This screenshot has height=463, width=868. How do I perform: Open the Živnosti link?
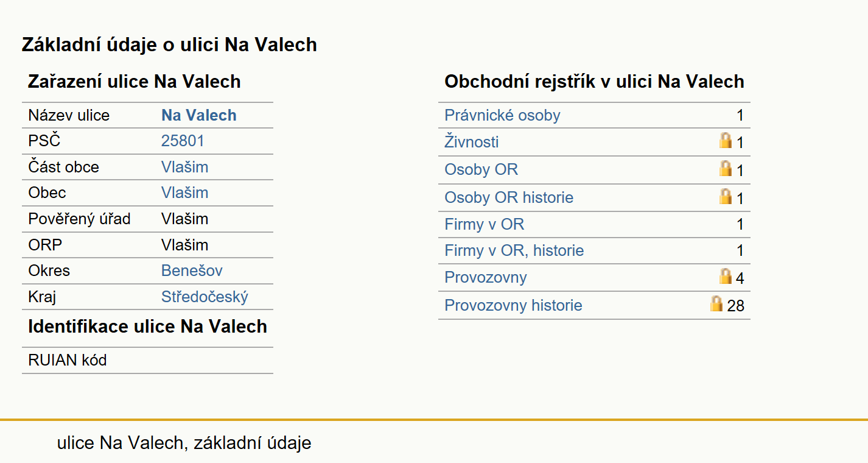tap(472, 142)
